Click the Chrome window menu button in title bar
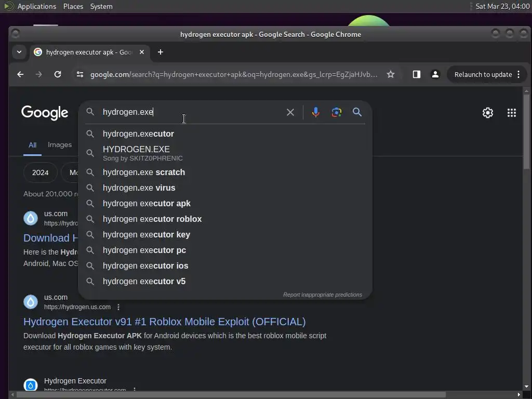The height and width of the screenshot is (399, 532). click(x=15, y=34)
